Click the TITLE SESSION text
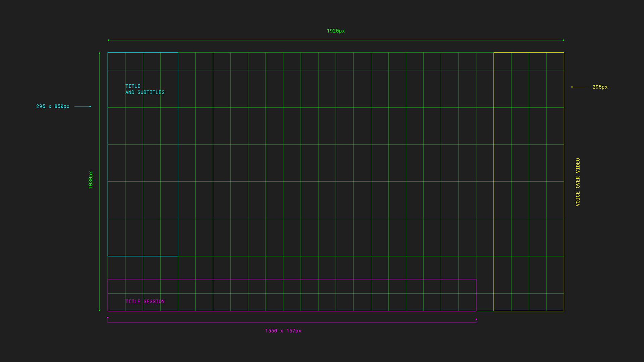The height and width of the screenshot is (362, 644). click(x=145, y=301)
